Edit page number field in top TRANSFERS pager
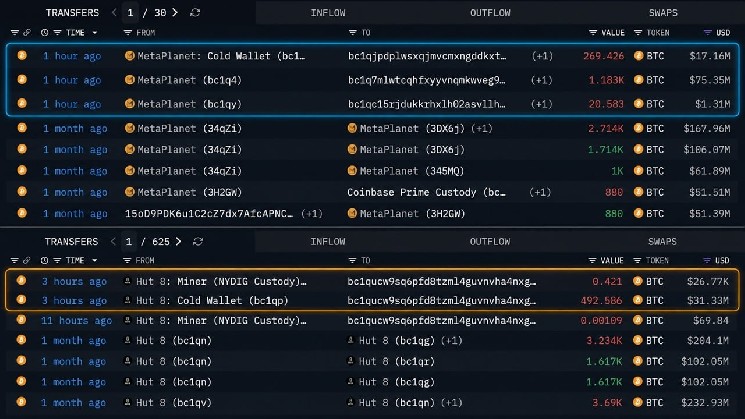 (130, 12)
